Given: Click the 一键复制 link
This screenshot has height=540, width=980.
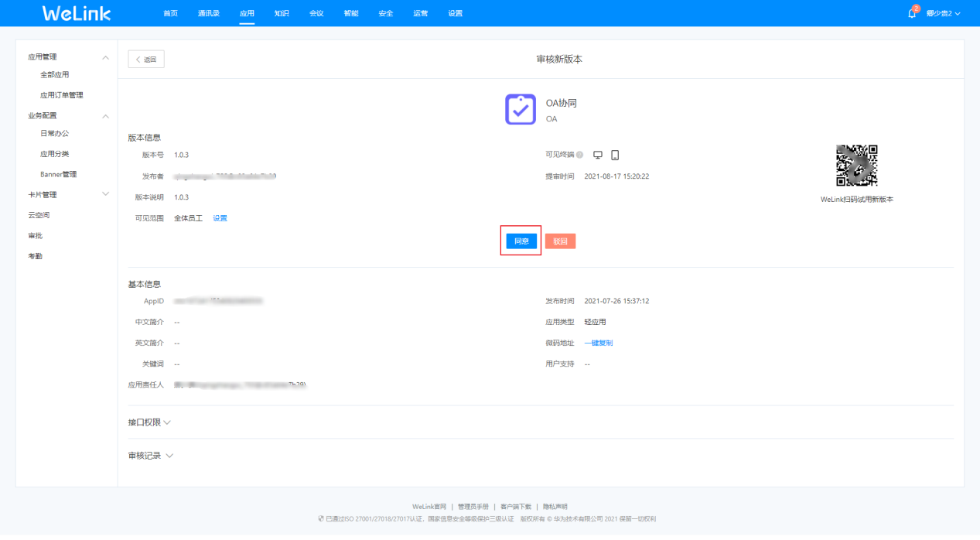Looking at the screenshot, I should pyautogui.click(x=598, y=343).
